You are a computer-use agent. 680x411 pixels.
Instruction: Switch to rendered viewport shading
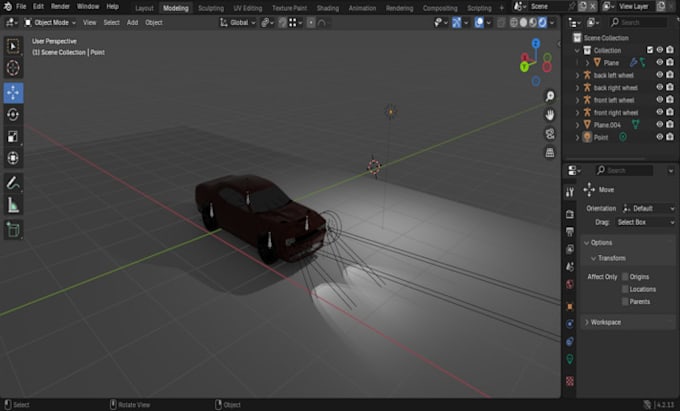[x=543, y=23]
